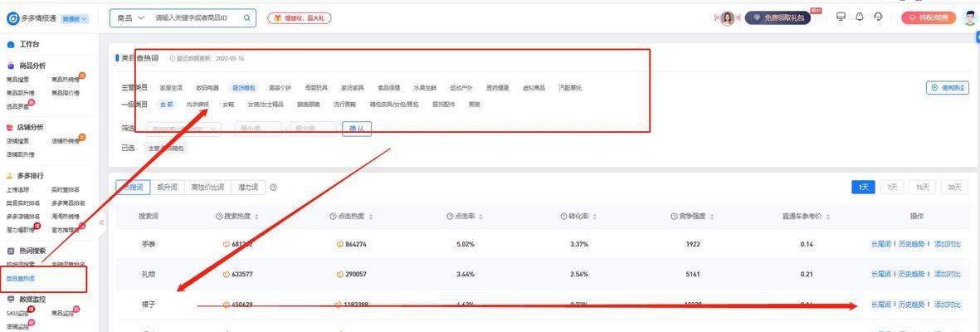Click 免费领取礼包 button
980x332 pixels.
click(778, 18)
